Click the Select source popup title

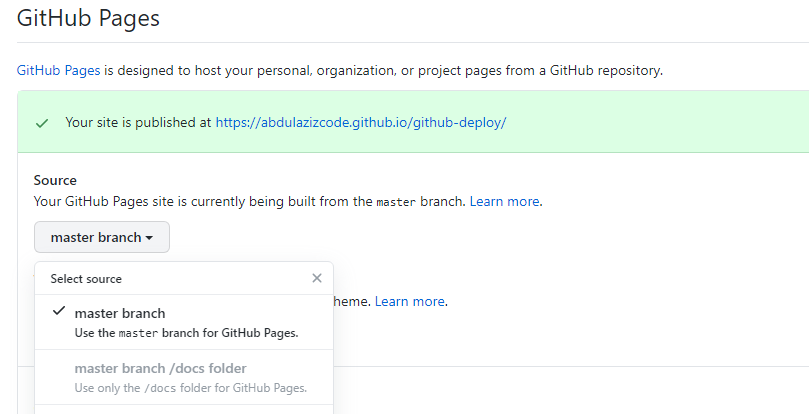pyautogui.click(x=86, y=279)
